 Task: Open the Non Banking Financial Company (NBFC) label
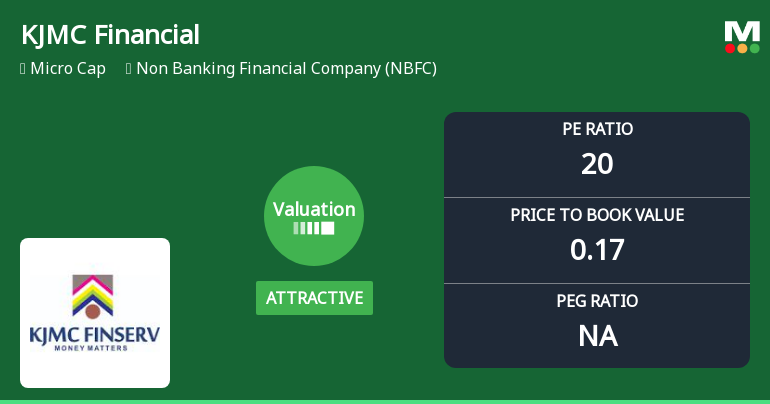pos(286,69)
